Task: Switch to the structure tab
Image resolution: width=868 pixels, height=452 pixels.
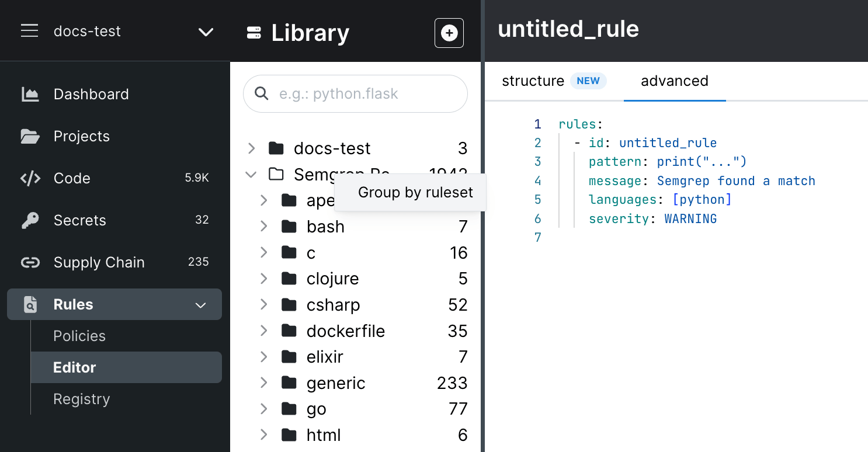Action: pyautogui.click(x=533, y=81)
